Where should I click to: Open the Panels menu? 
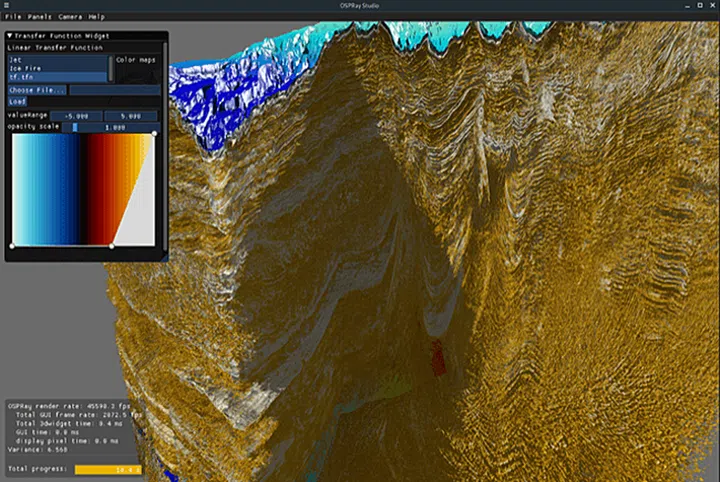tap(39, 17)
